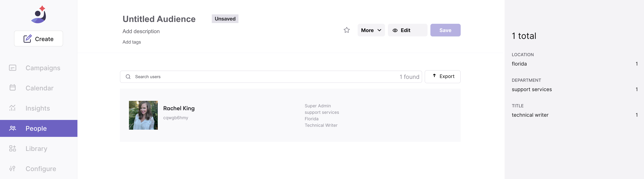Click the People group icon
The height and width of the screenshot is (179, 644).
tap(12, 128)
